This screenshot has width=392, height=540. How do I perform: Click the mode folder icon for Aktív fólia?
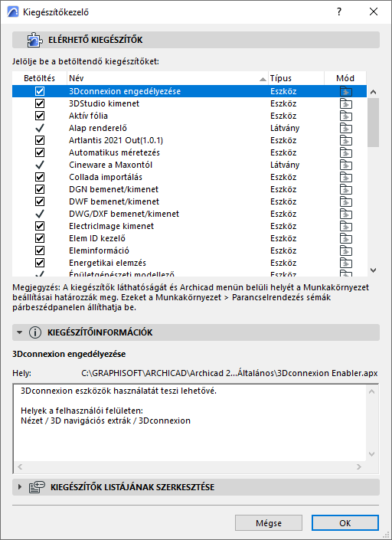pyautogui.click(x=346, y=116)
